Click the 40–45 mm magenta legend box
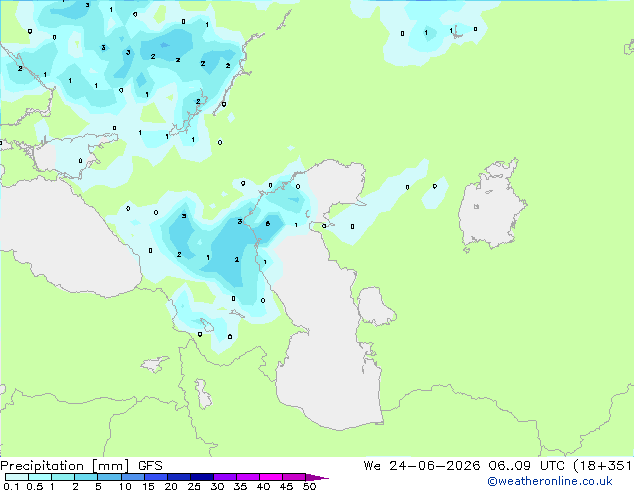634x490 pixels. tap(271, 477)
